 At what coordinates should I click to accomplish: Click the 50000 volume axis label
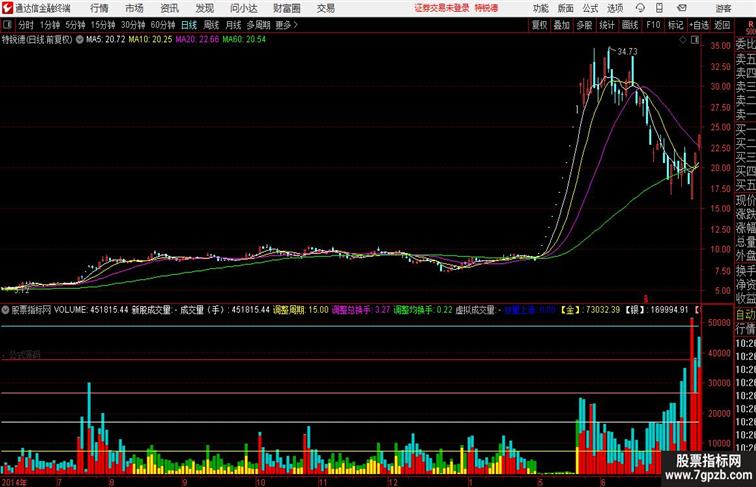(x=719, y=323)
